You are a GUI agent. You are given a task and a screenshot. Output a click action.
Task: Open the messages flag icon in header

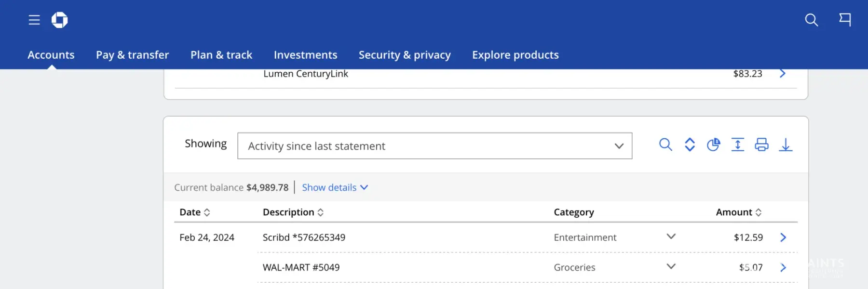pyautogui.click(x=845, y=20)
